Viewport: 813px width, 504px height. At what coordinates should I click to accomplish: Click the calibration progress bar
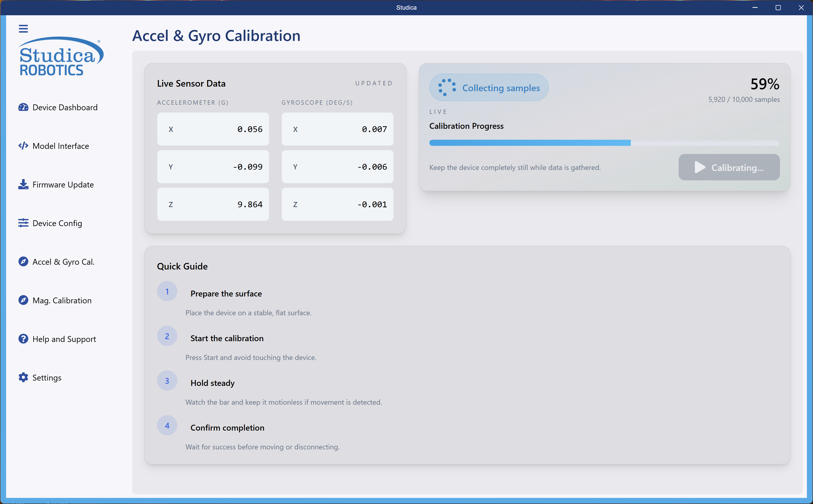point(604,143)
